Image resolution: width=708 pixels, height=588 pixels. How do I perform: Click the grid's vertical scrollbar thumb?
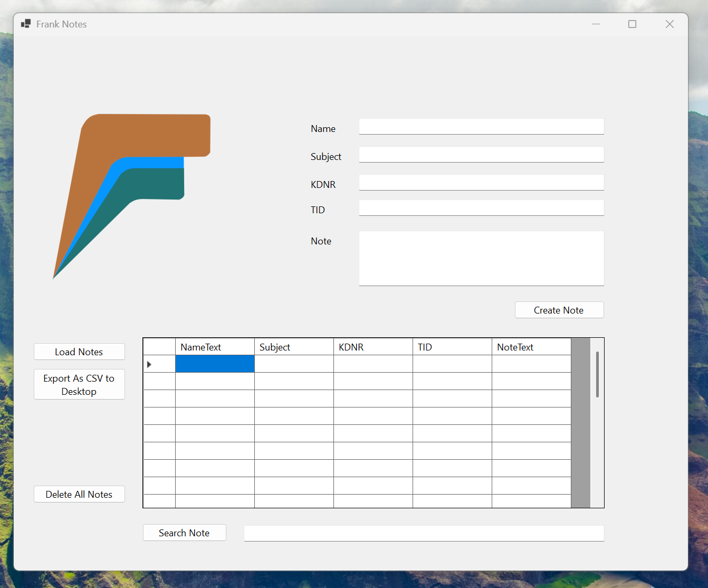click(x=597, y=374)
